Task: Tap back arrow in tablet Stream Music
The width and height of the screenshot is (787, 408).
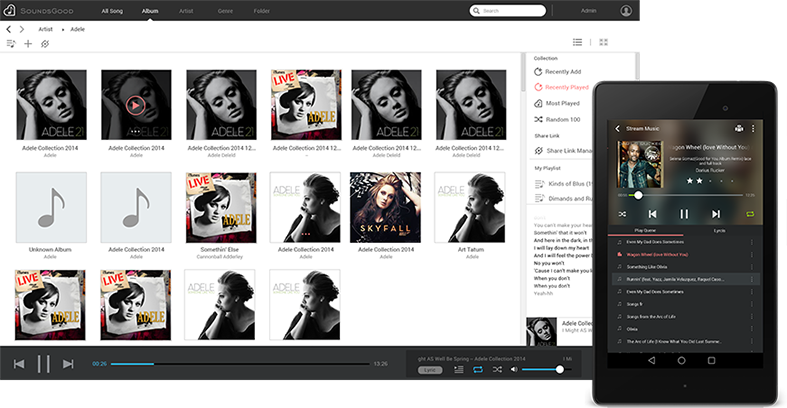Action: click(x=617, y=128)
